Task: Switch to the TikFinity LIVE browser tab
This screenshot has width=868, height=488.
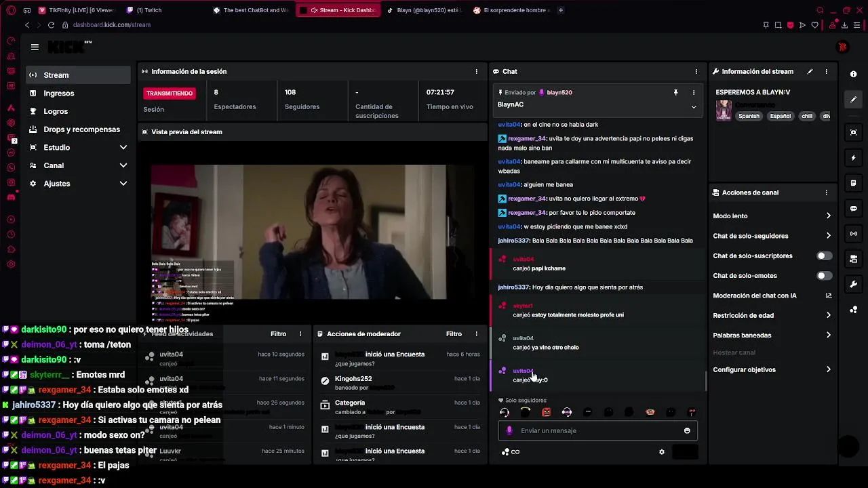Action: 77,10
